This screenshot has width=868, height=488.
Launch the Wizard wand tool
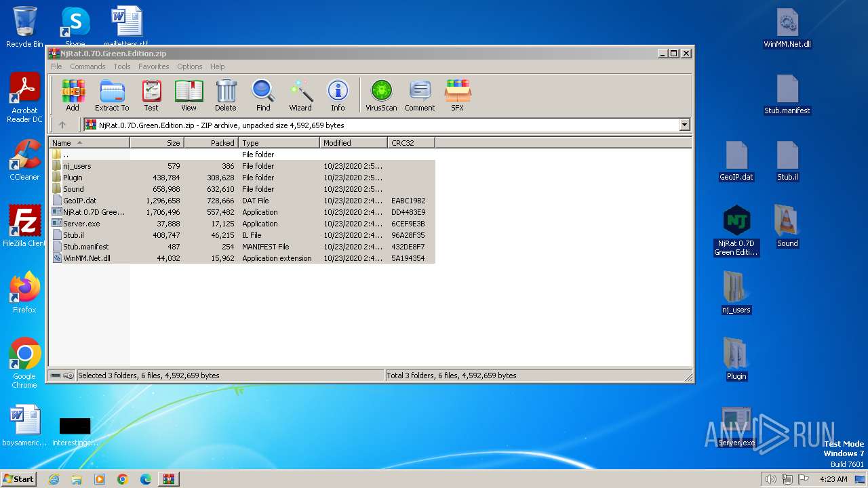pos(300,96)
